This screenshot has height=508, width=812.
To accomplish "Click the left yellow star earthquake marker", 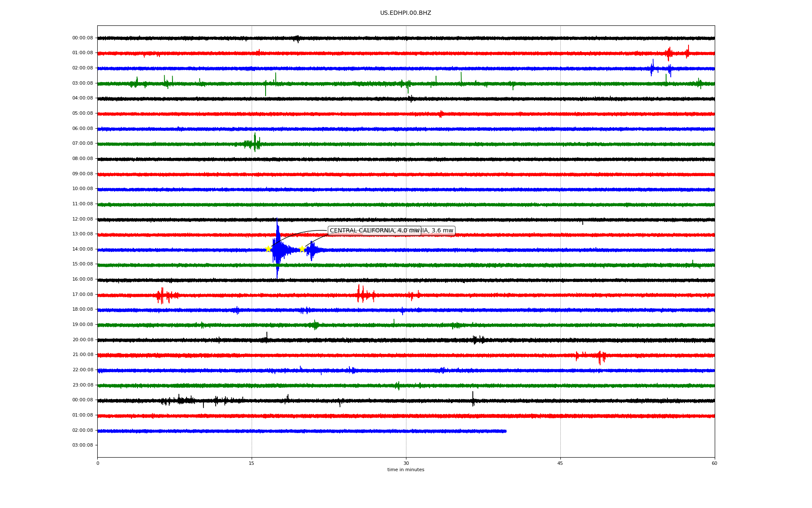I will click(268, 249).
